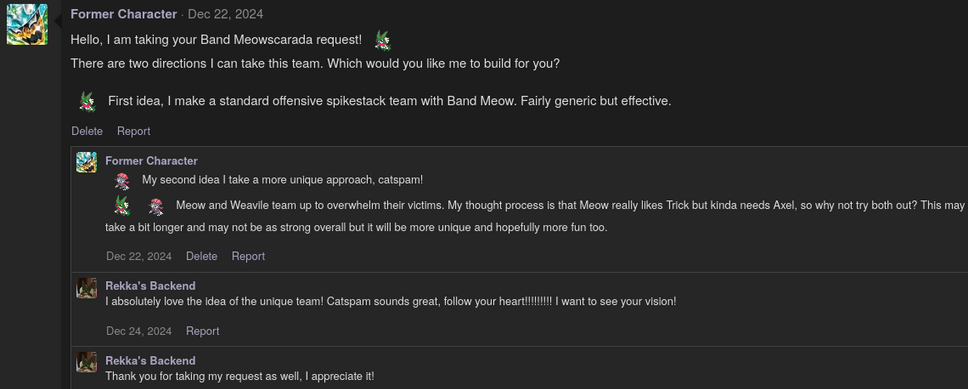Report Rekka's Backend Dec 24 reply

202,331
